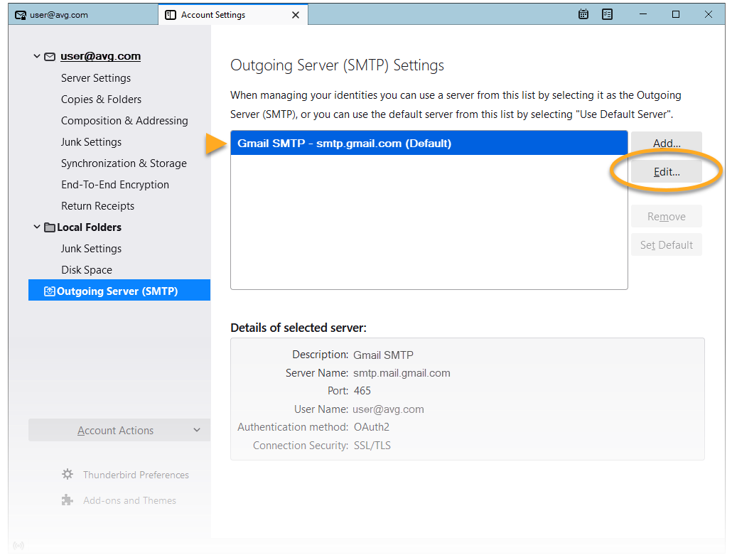Click the Add... button
The height and width of the screenshot is (560, 732).
666,143
